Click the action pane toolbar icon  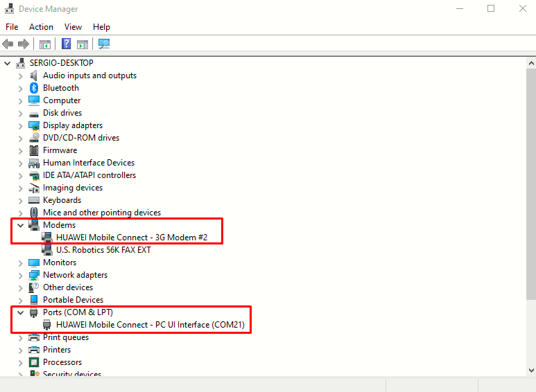(x=83, y=44)
